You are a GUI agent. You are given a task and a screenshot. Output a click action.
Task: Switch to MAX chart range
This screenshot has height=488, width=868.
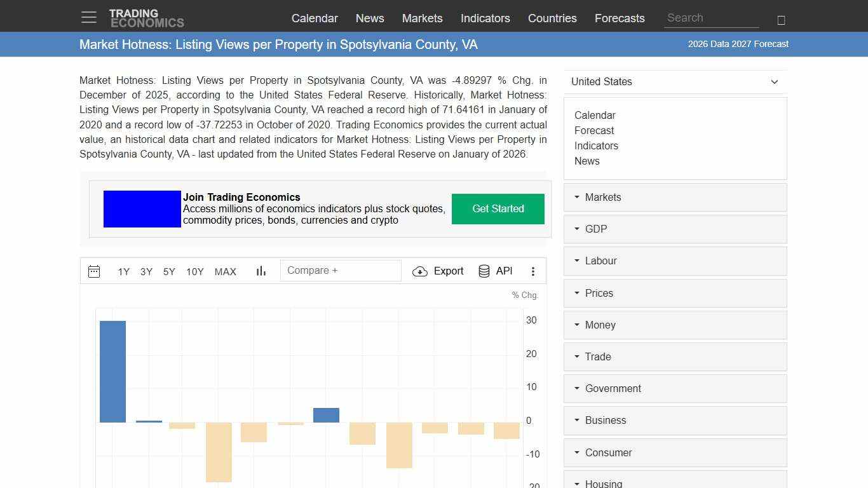(225, 271)
